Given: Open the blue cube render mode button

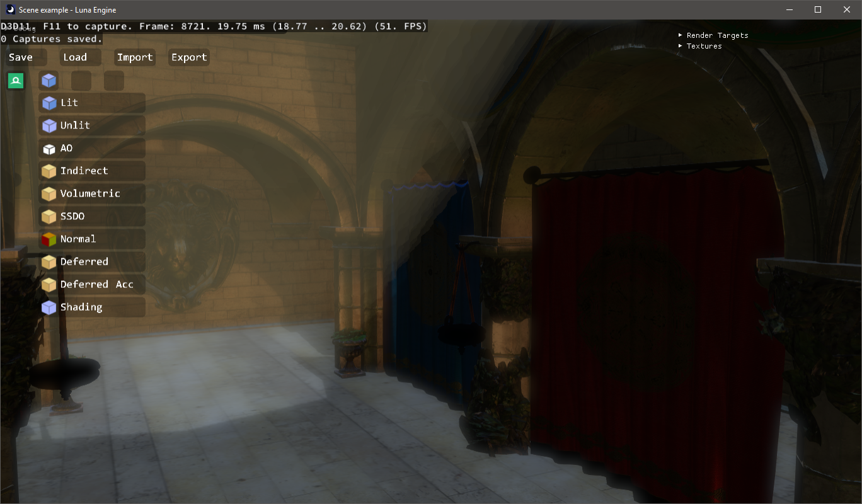Looking at the screenshot, I should (49, 81).
